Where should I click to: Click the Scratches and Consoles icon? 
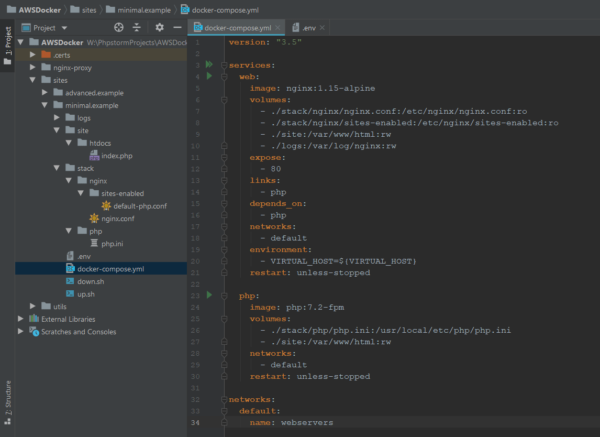click(34, 331)
